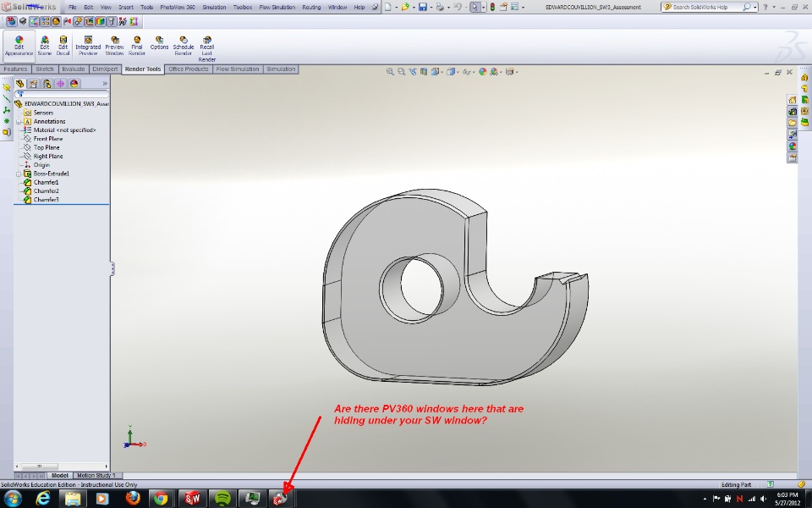This screenshot has height=508, width=812.
Task: Open dropdown arrow next to New document
Action: pos(396,8)
